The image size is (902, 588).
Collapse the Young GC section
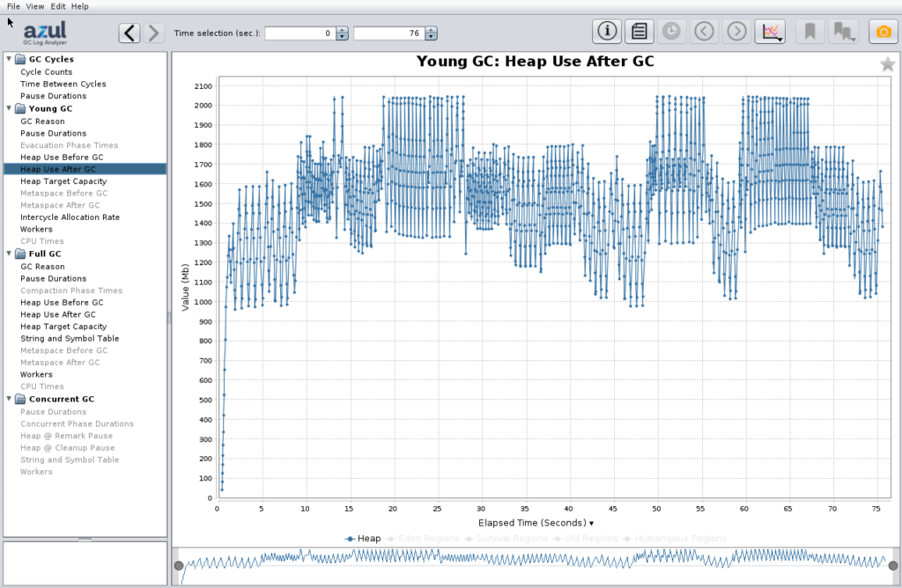9,108
